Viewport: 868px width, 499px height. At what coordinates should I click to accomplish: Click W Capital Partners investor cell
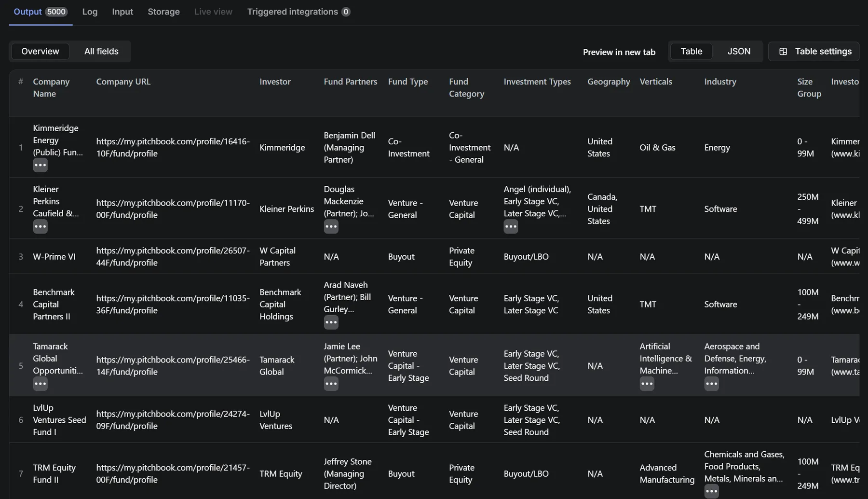277,256
